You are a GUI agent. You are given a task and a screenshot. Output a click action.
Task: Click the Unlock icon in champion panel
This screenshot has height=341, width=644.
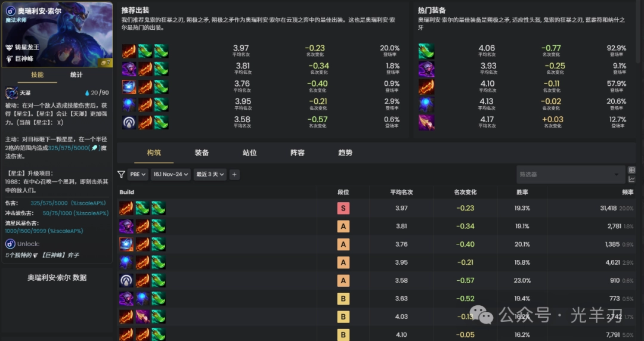(x=10, y=244)
